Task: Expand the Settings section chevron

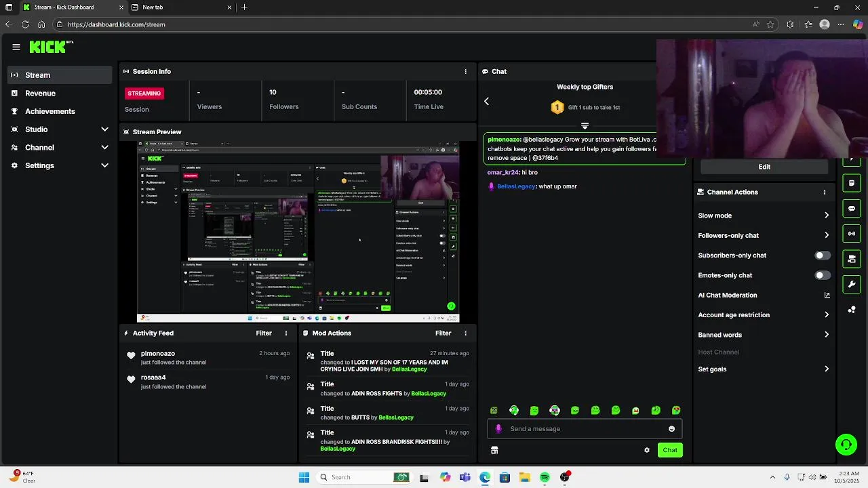Action: pyautogui.click(x=104, y=165)
